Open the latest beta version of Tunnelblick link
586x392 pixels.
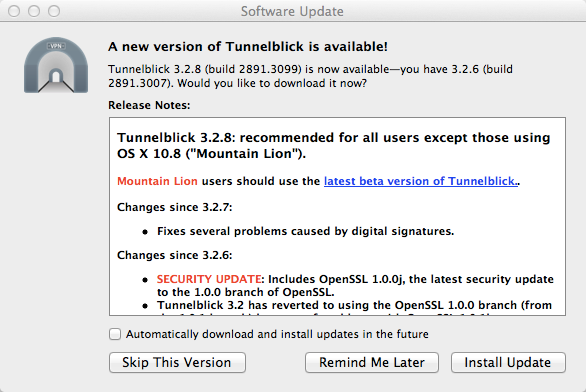[x=421, y=181]
